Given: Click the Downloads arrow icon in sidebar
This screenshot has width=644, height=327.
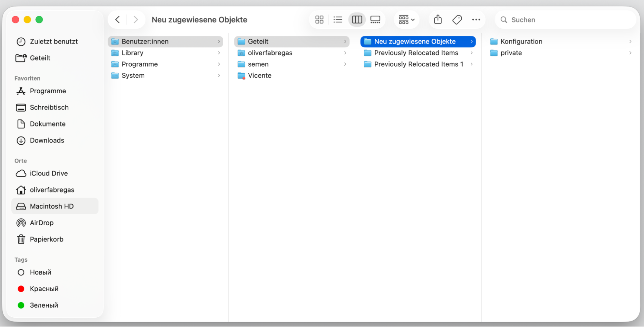Looking at the screenshot, I should point(21,140).
